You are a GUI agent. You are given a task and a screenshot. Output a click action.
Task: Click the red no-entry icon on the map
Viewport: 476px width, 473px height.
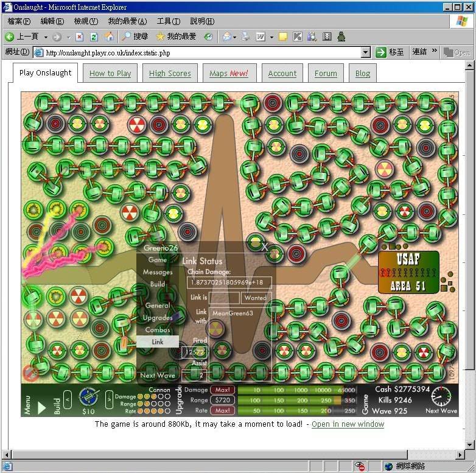tap(30, 373)
